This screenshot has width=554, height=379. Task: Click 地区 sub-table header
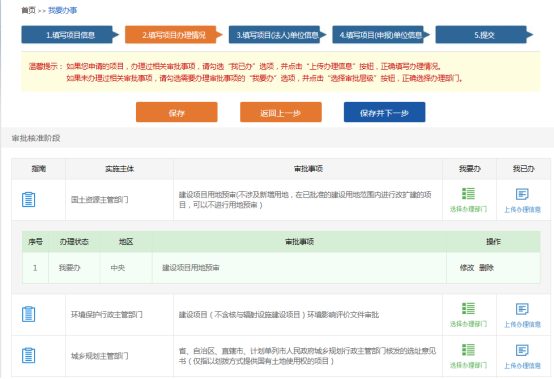coord(126,242)
